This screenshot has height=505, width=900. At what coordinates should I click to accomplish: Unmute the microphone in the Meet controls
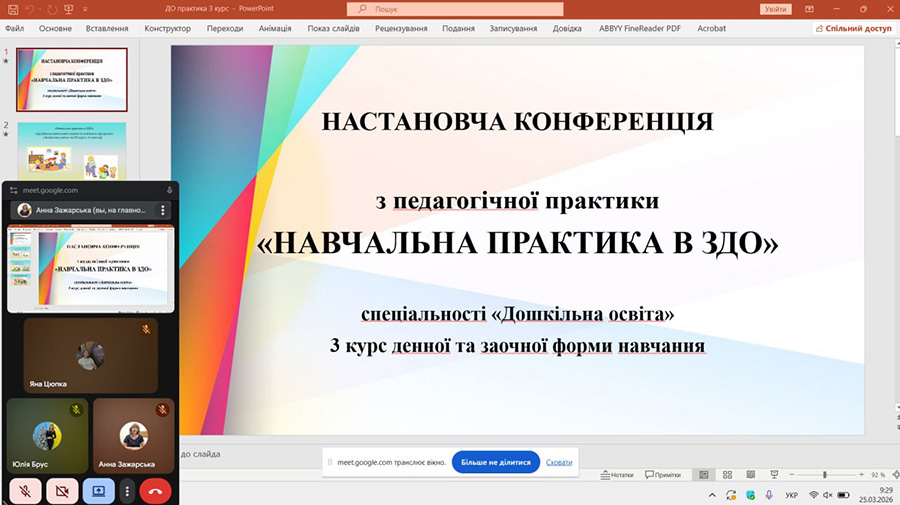point(25,491)
